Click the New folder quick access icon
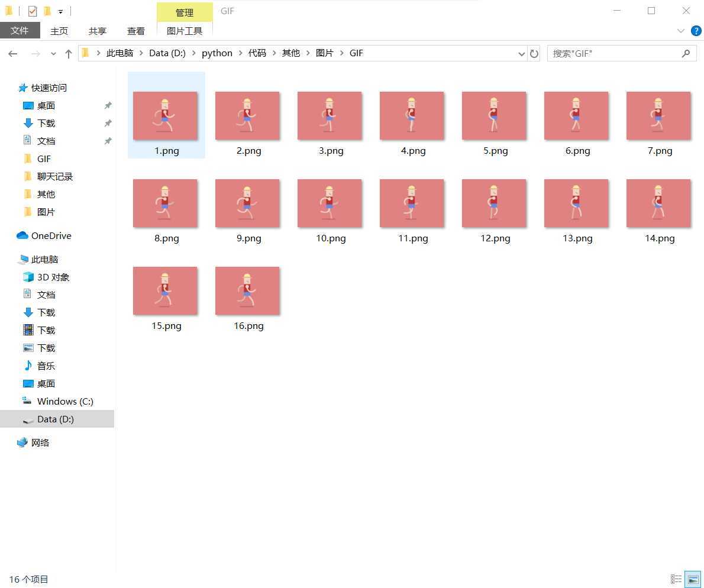Viewport: 704px width, 588px height. point(47,11)
